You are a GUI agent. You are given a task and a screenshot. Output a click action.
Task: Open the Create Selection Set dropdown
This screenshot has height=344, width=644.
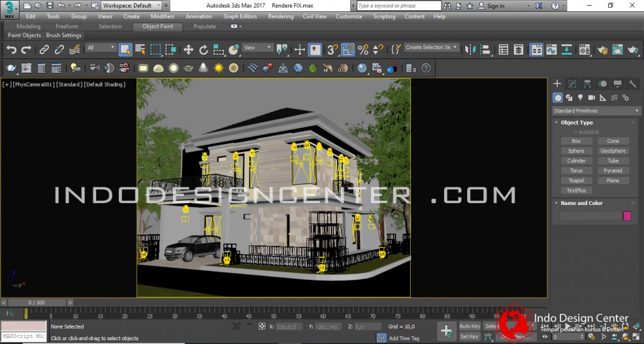[x=431, y=47]
